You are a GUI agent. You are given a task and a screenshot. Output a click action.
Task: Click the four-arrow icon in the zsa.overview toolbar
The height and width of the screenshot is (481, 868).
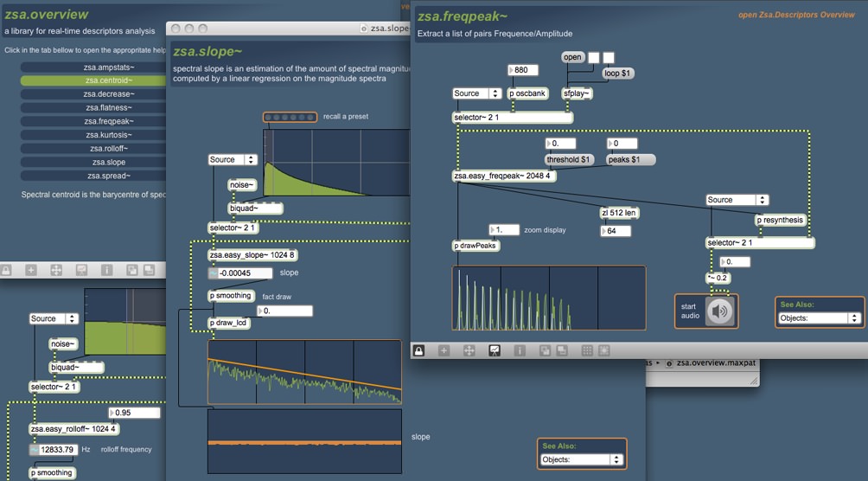(x=55, y=270)
